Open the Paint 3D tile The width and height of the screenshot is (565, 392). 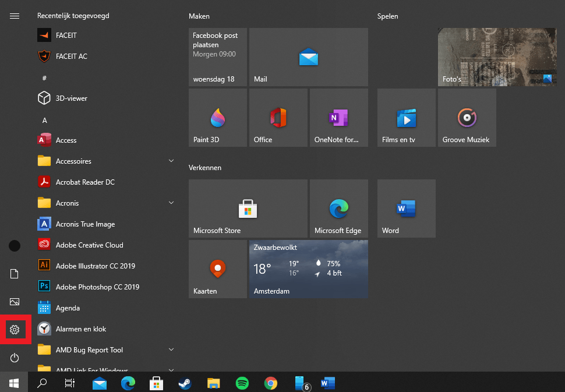coord(218,118)
